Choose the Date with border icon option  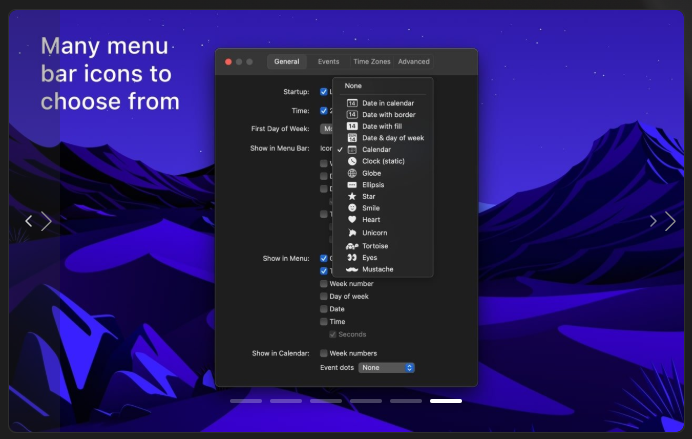383,115
